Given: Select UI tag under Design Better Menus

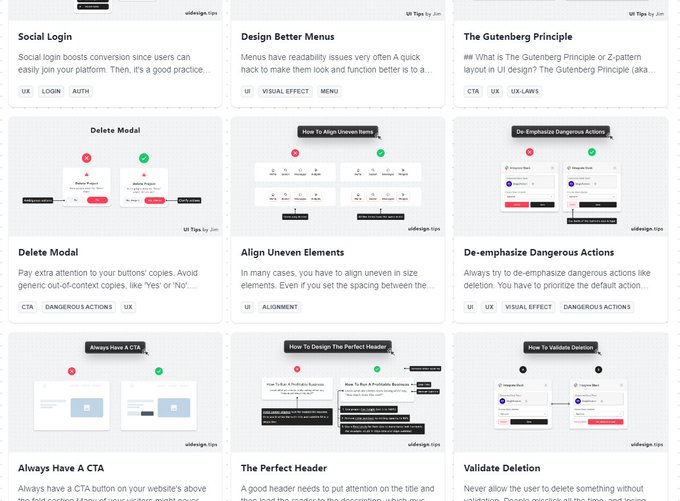Looking at the screenshot, I should point(247,91).
